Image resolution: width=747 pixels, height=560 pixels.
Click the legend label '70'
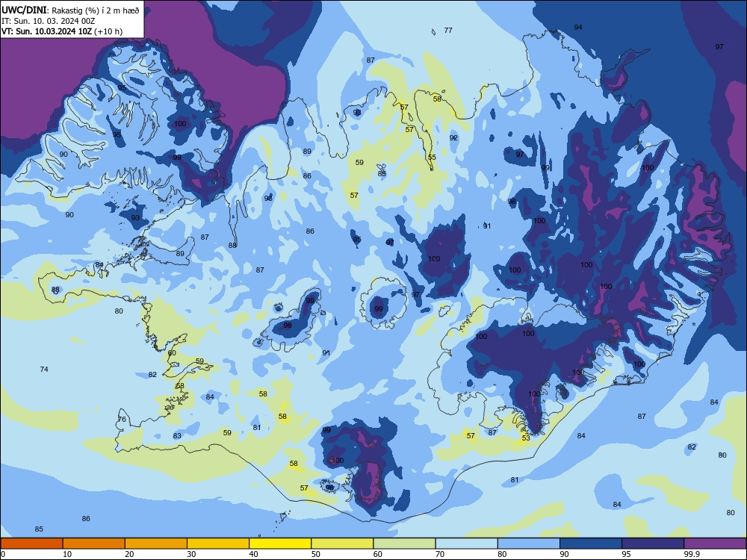click(440, 554)
